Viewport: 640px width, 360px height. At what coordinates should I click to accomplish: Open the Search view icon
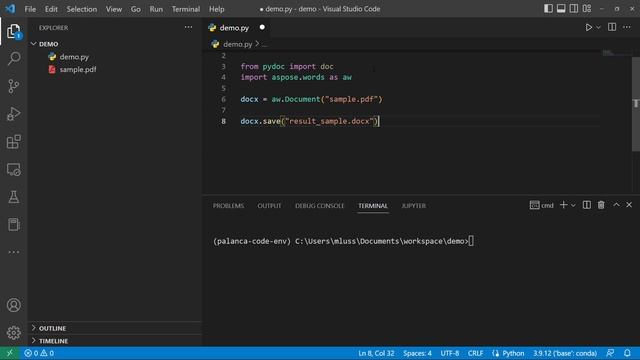[x=13, y=58]
